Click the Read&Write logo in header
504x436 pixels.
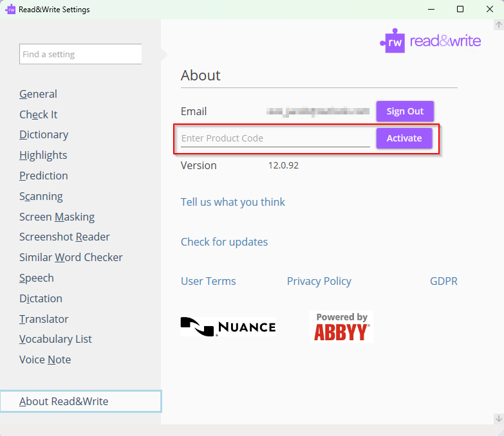click(431, 41)
